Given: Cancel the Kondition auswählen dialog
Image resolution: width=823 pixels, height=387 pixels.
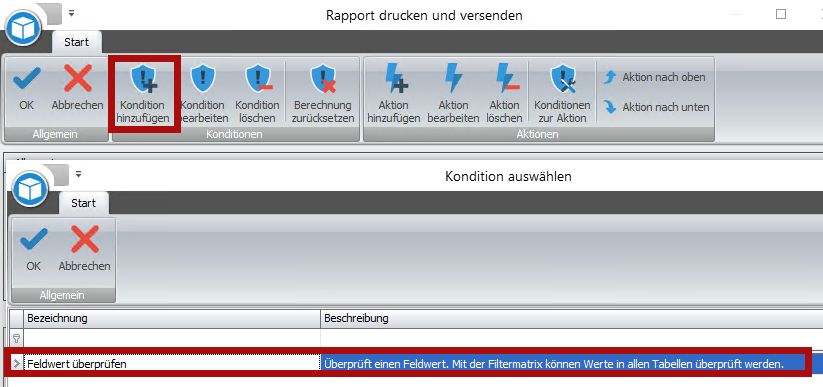Looking at the screenshot, I should (x=85, y=249).
